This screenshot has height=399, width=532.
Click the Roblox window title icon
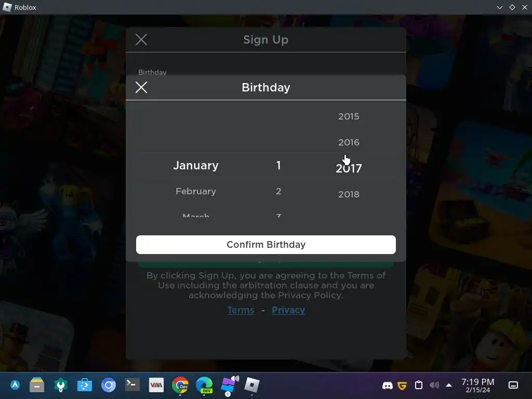7,7
